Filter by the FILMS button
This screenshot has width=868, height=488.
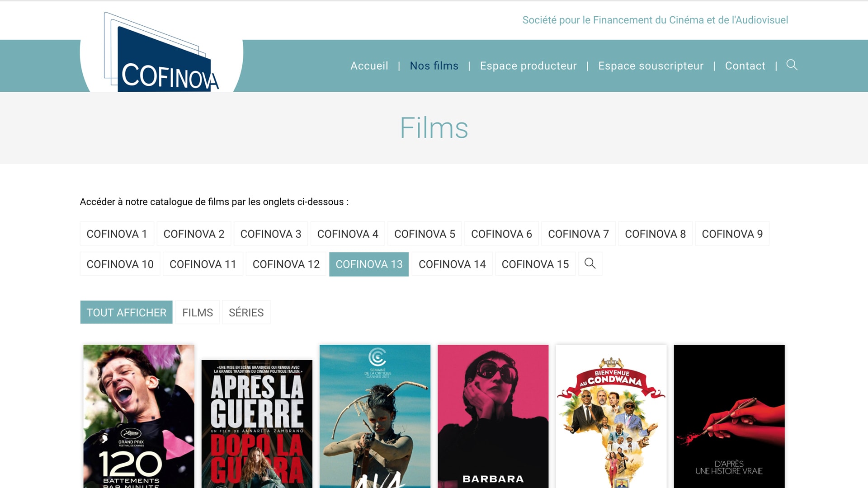[x=198, y=313]
